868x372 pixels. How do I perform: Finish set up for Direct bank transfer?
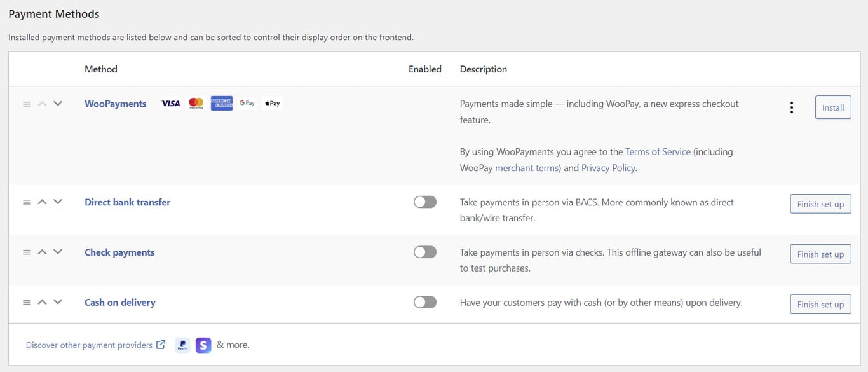(820, 203)
